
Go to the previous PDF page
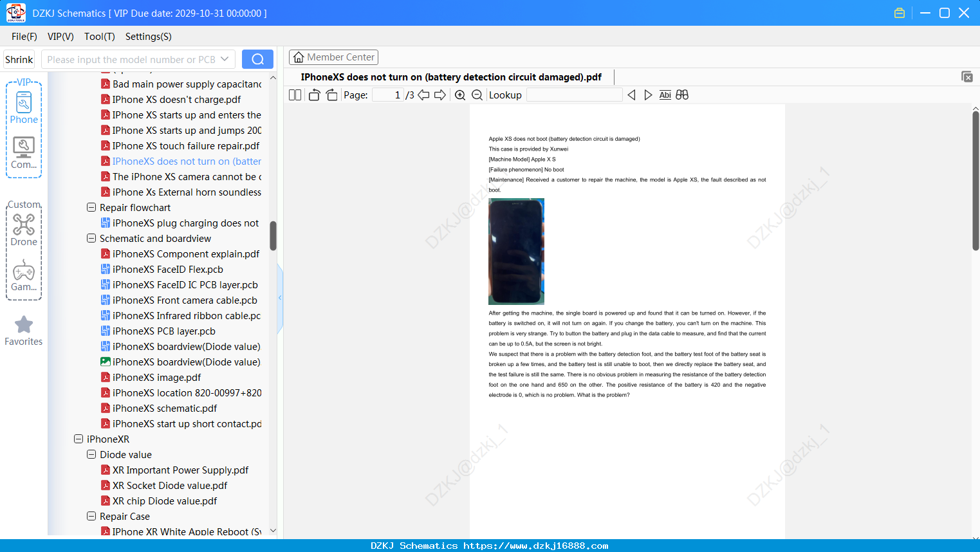423,95
